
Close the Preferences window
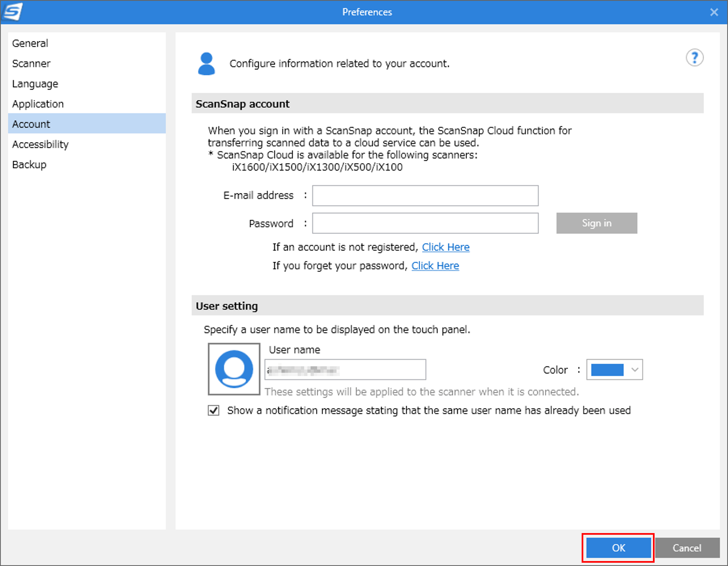(x=714, y=12)
